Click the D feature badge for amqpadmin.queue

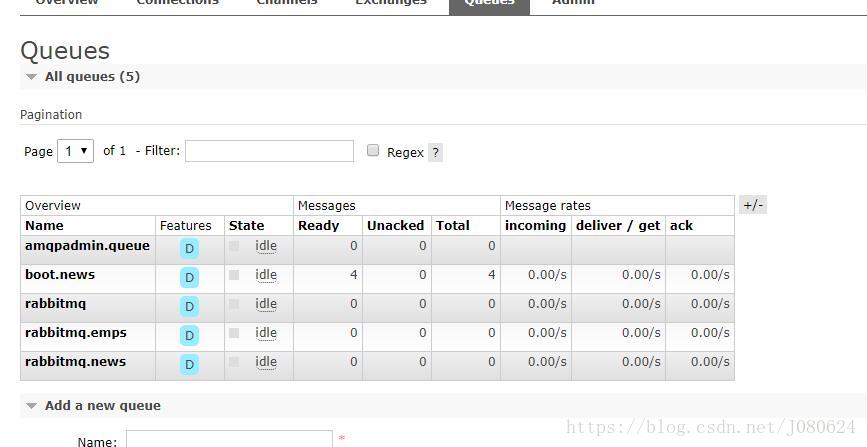(x=189, y=249)
